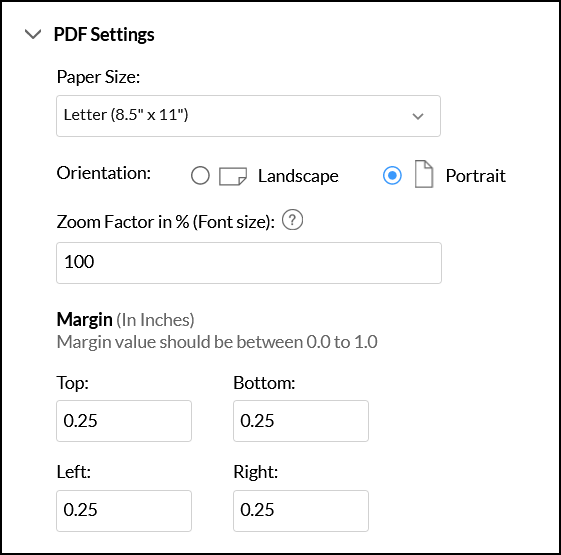This screenshot has height=555, width=561.
Task: Click the Zoom Factor input field
Action: pos(249,263)
